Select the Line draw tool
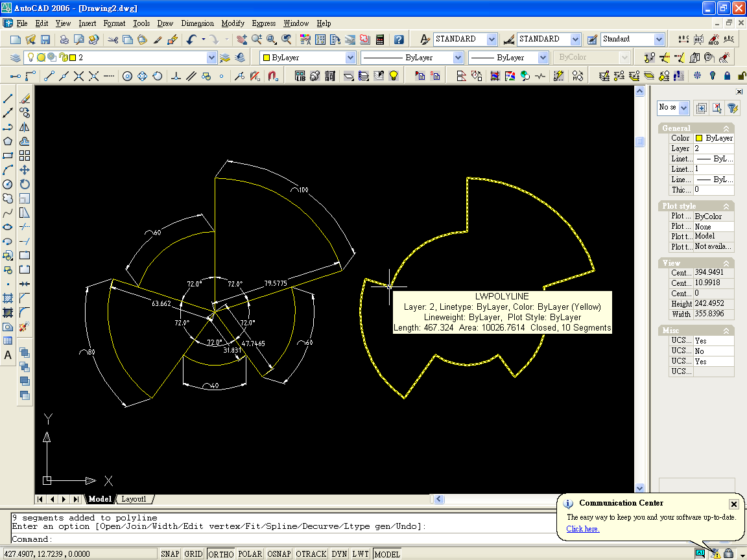 pos(8,99)
